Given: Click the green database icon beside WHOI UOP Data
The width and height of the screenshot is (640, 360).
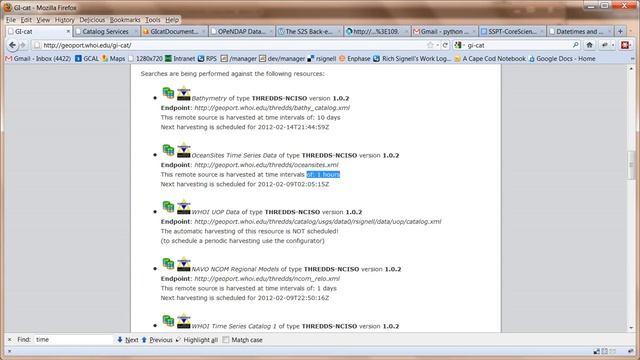Looking at the screenshot, I should pyautogui.click(x=168, y=207).
